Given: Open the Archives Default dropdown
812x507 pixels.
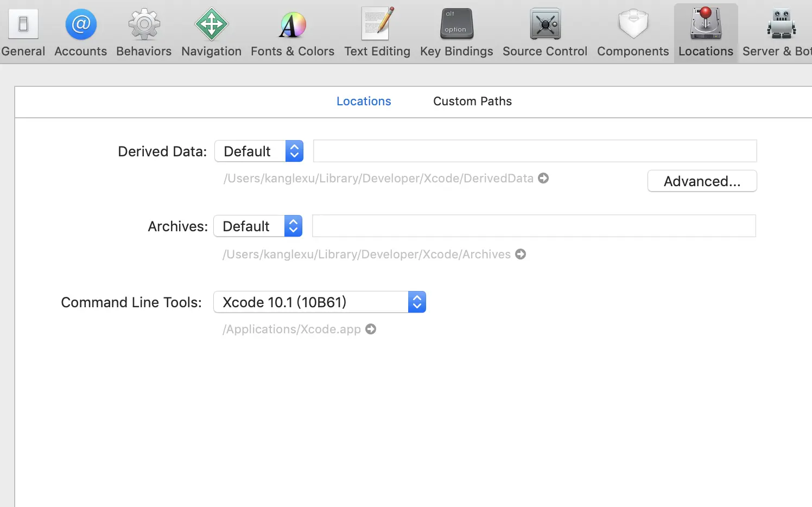Looking at the screenshot, I should pyautogui.click(x=258, y=226).
